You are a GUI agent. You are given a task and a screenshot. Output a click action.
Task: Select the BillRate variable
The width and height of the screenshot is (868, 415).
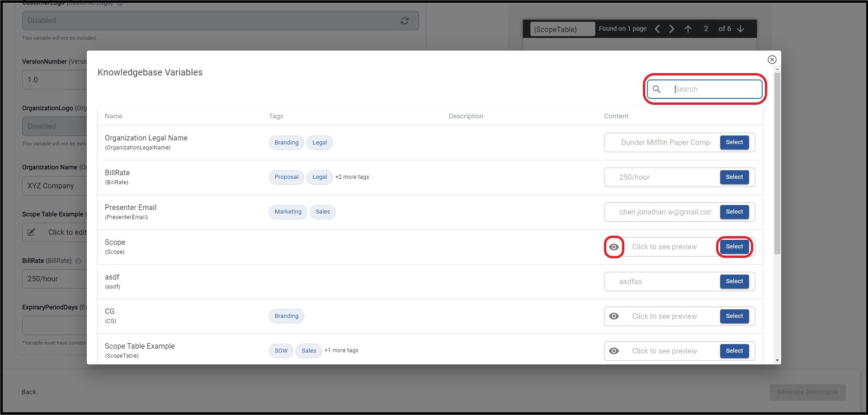click(x=734, y=177)
